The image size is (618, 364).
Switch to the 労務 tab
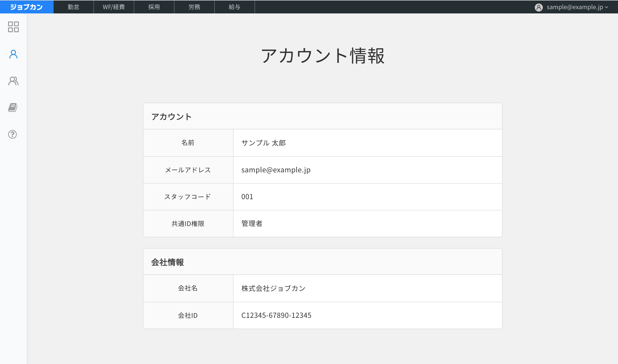click(194, 7)
